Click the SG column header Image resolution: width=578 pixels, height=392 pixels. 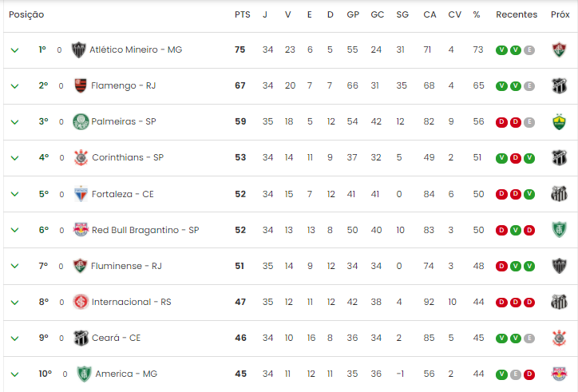tap(402, 14)
